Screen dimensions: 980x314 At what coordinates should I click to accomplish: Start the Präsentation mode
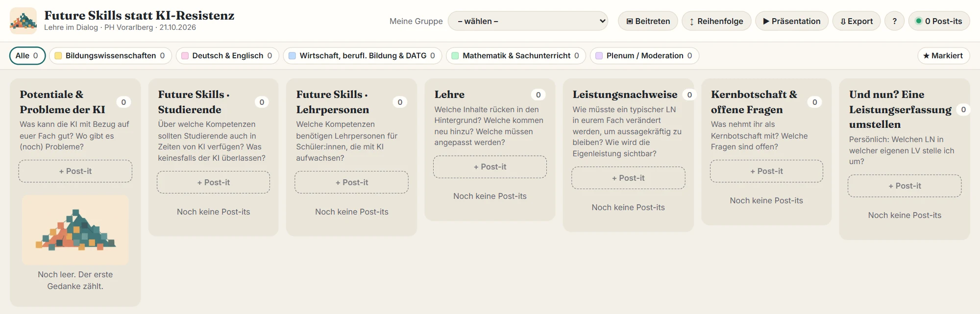[x=792, y=21]
